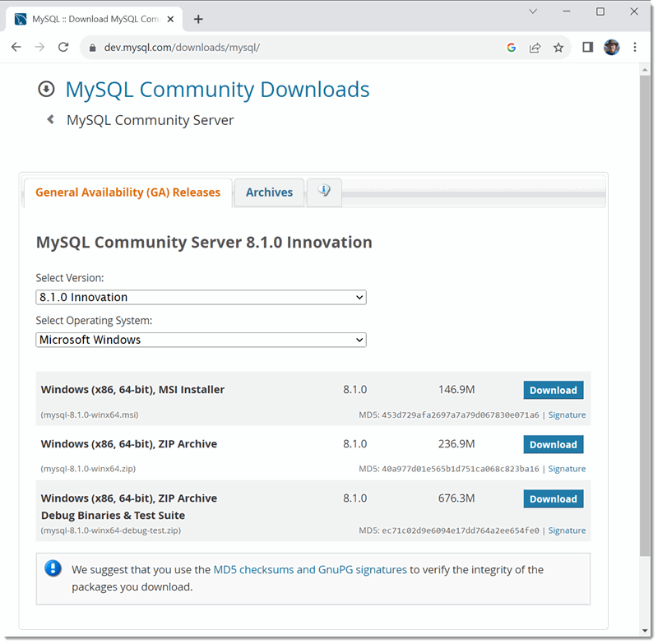Click the MySQL Community Downloads circle icon
This screenshot has height=644, width=658.
[x=46, y=89]
